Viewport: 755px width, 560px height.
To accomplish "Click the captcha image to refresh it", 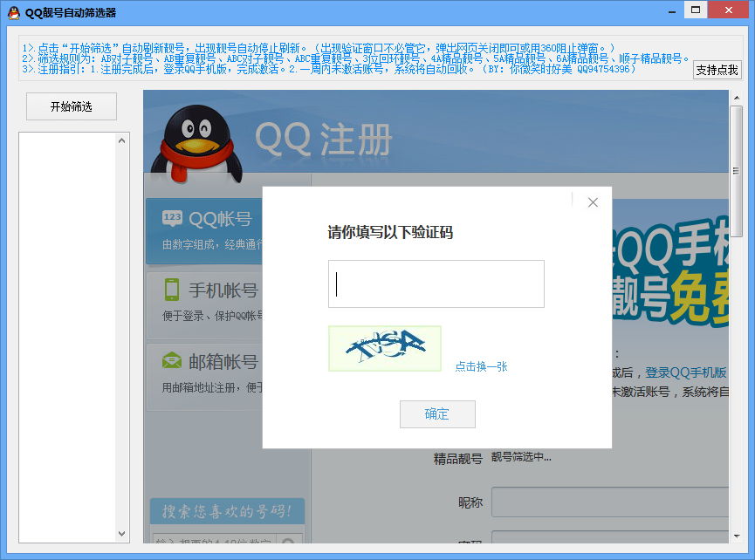I will point(385,348).
